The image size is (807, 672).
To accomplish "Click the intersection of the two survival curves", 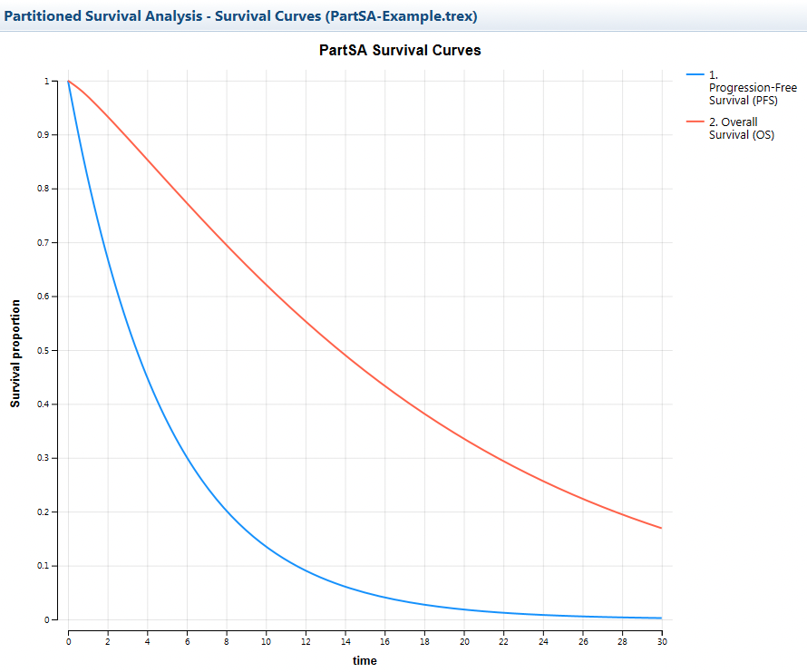I will tap(68, 80).
